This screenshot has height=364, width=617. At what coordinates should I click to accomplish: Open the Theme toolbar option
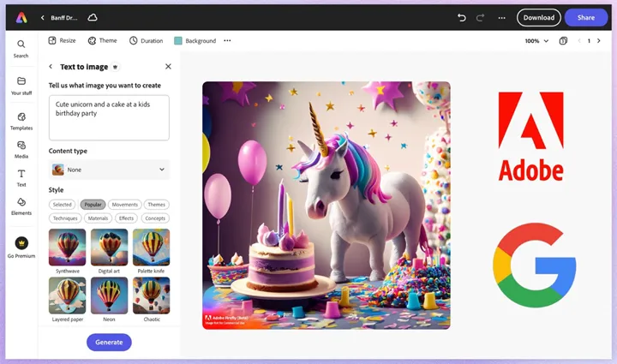pyautogui.click(x=101, y=40)
